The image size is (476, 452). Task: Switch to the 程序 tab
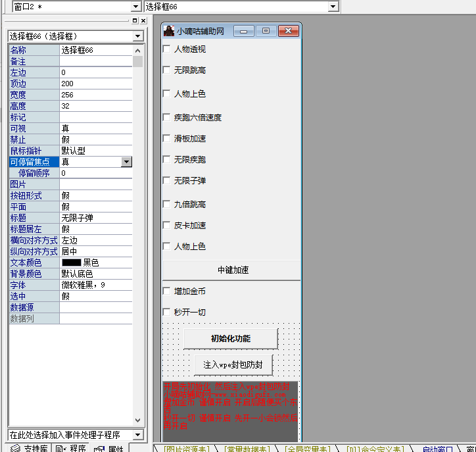coord(71,448)
